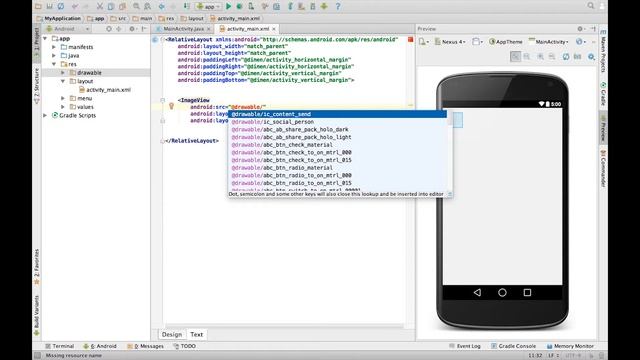Click the Cut scissors icon
The height and width of the screenshot is (360, 640).
tap(100, 6)
